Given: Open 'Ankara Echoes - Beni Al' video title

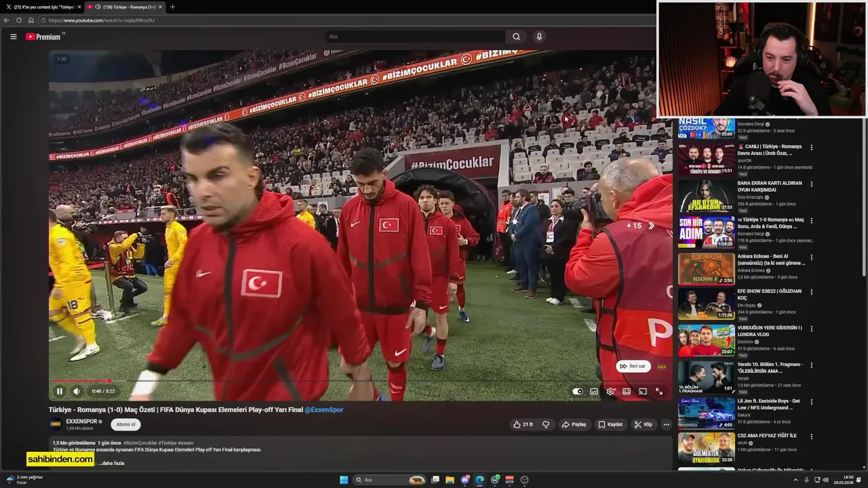Looking at the screenshot, I should tap(770, 260).
